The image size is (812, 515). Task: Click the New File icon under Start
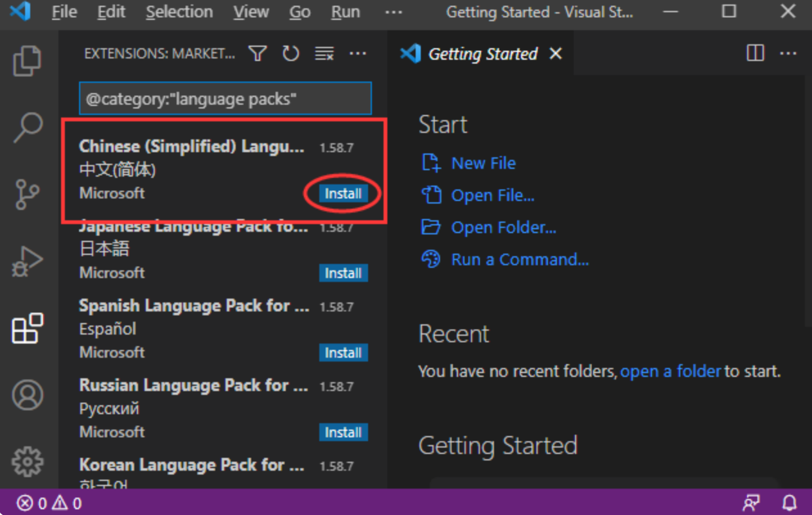(431, 162)
